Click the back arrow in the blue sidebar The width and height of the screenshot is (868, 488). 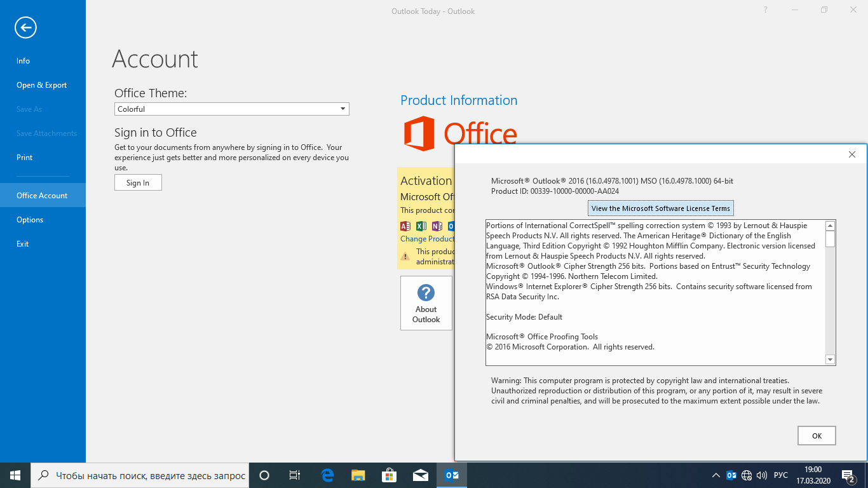(x=26, y=27)
